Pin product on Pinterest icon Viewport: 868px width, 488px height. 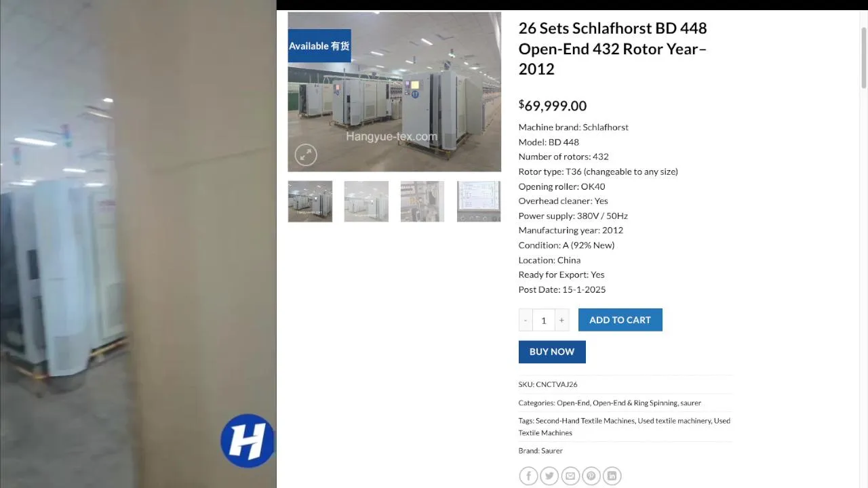[591, 476]
